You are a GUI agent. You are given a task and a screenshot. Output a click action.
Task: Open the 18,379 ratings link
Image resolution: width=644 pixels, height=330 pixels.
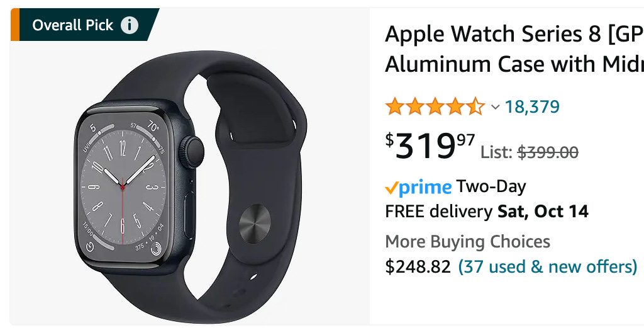pos(532,106)
